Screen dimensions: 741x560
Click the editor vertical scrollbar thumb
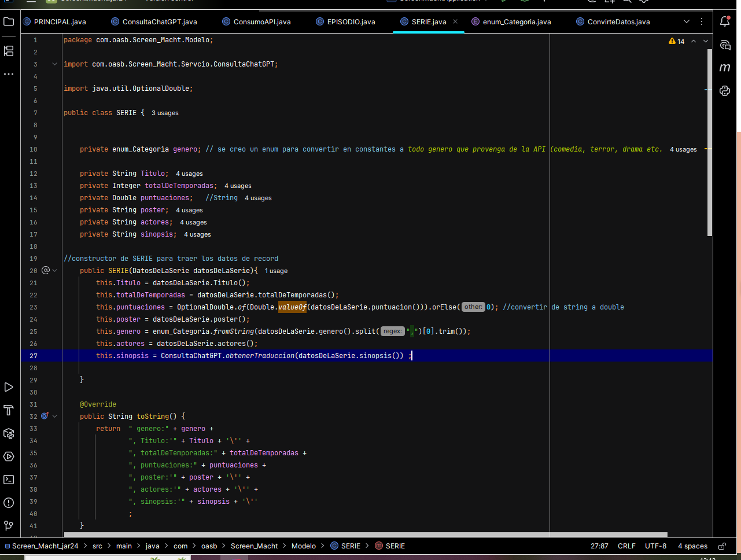[710, 142]
